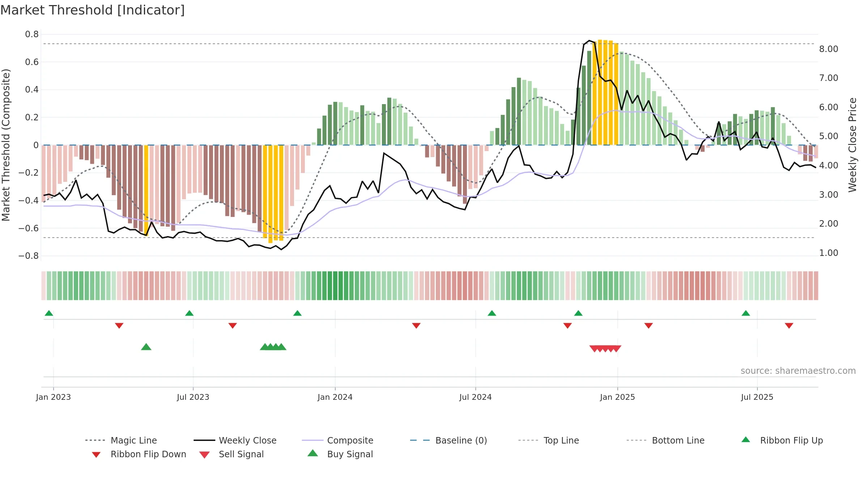This screenshot has width=868, height=488.
Task: Click the red flip-down triangle in Aug 2023
Action: [233, 326]
